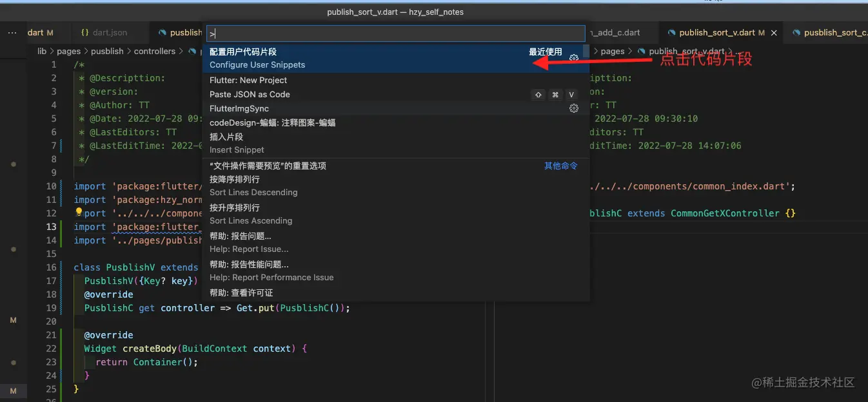Click line number 13 in left editor
Screen dimensions: 868x402
coord(52,227)
